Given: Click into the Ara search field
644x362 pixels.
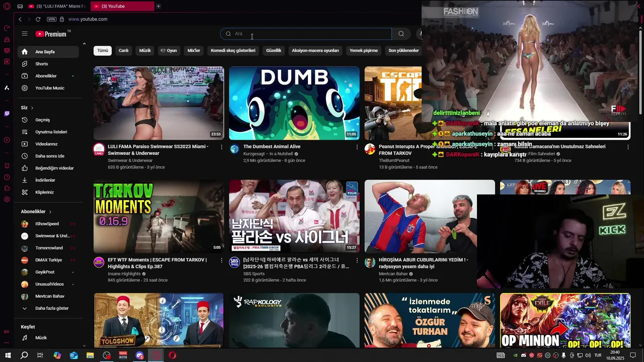Looking at the screenshot, I should pos(306,34).
